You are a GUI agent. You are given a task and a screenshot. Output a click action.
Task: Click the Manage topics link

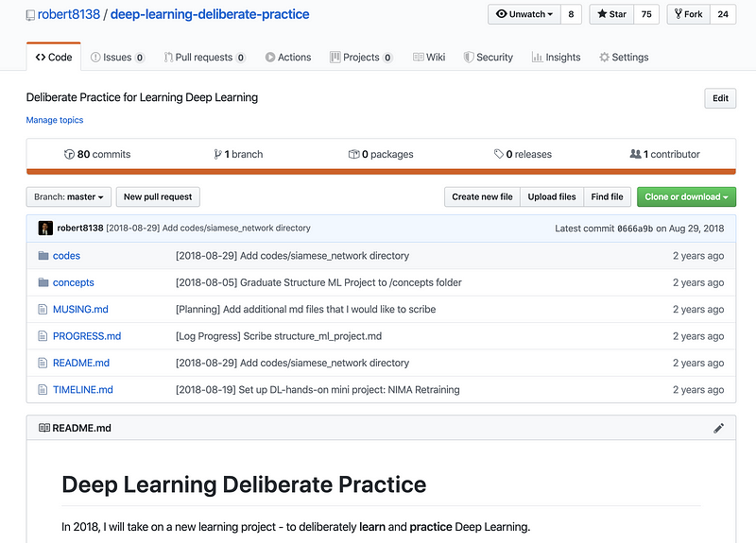[x=55, y=120]
